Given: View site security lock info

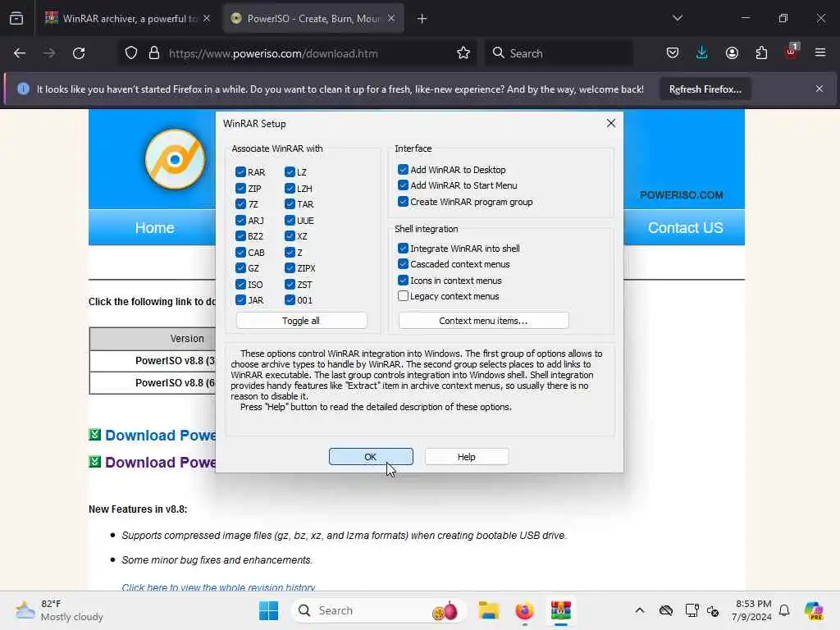Looking at the screenshot, I should coord(154,53).
